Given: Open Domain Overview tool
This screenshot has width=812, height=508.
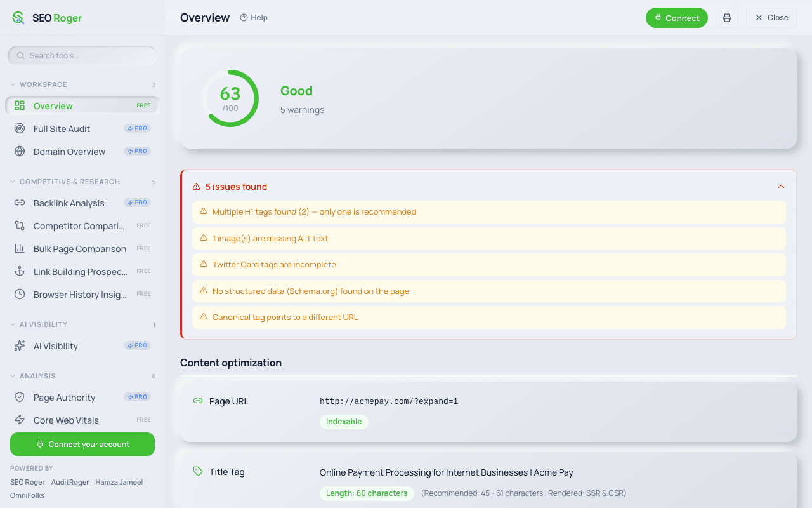Looking at the screenshot, I should [82, 152].
